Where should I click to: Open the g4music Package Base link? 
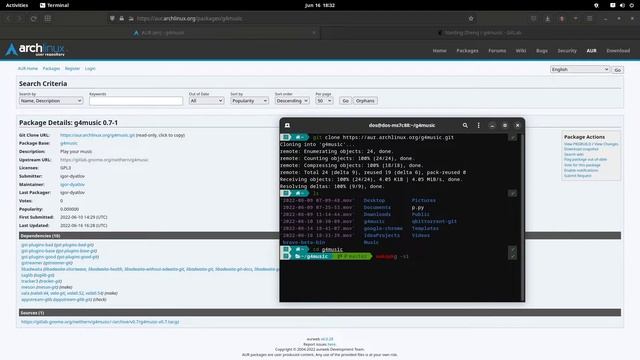(x=69, y=143)
